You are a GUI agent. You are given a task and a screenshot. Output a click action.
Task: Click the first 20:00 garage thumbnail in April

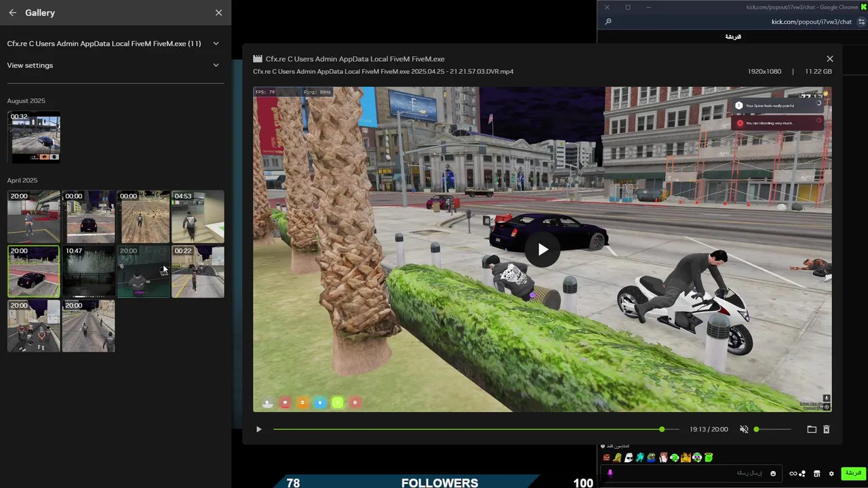(34, 217)
